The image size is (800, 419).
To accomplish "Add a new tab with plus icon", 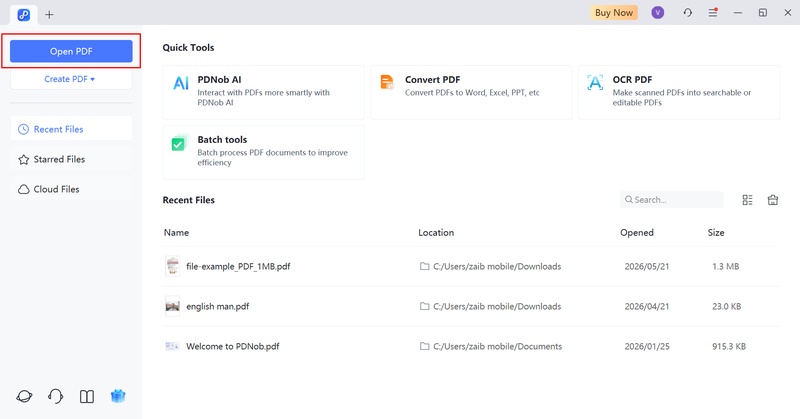I will click(x=49, y=15).
